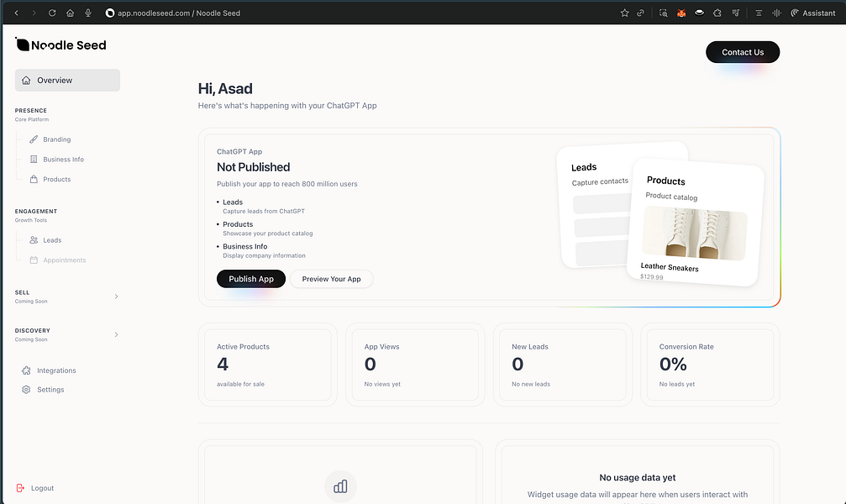This screenshot has width=846, height=504.
Task: Click the Contact Us button
Action: [743, 52]
